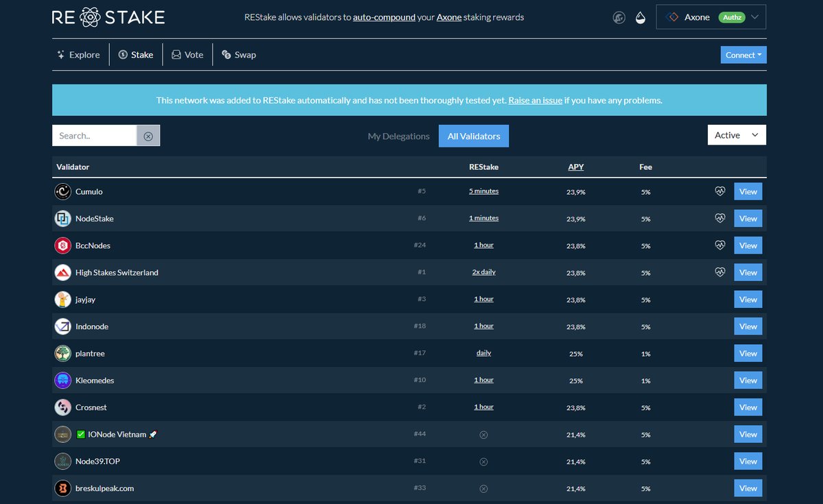This screenshot has width=823, height=504.
Task: Open the REStake logo home link
Action: click(108, 17)
